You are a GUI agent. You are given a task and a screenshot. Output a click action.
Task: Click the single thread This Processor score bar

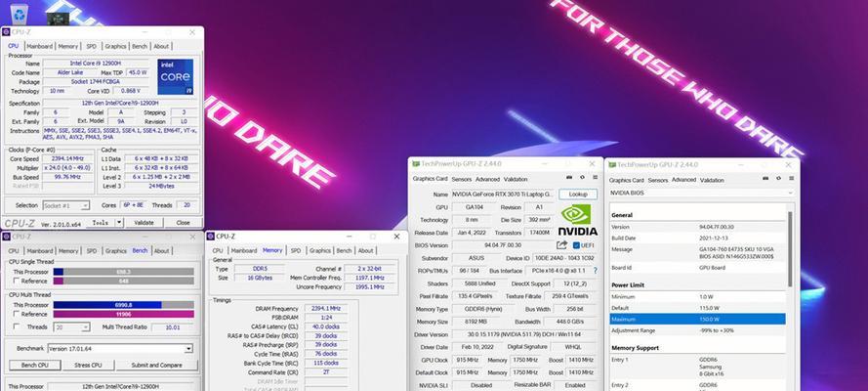tap(123, 272)
